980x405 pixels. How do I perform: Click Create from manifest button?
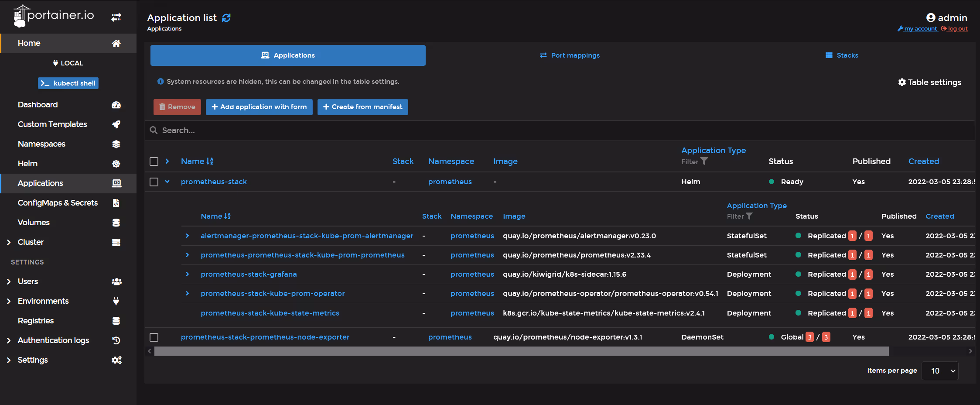coord(363,107)
